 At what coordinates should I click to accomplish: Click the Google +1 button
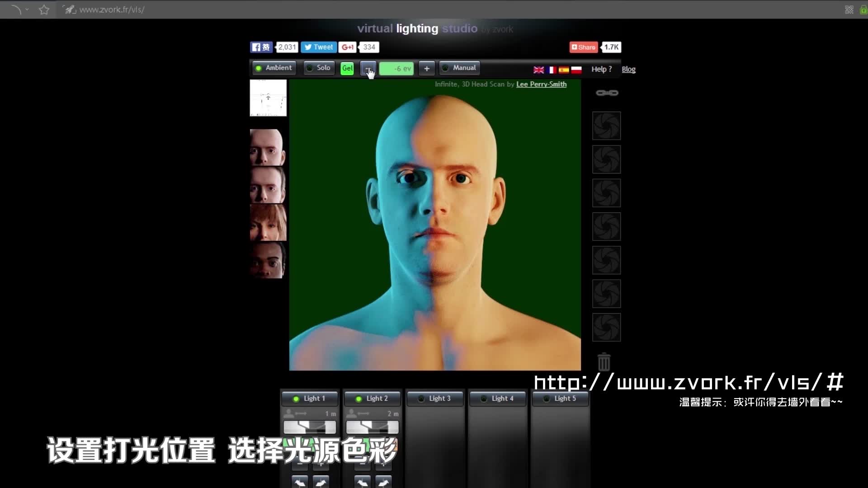347,47
